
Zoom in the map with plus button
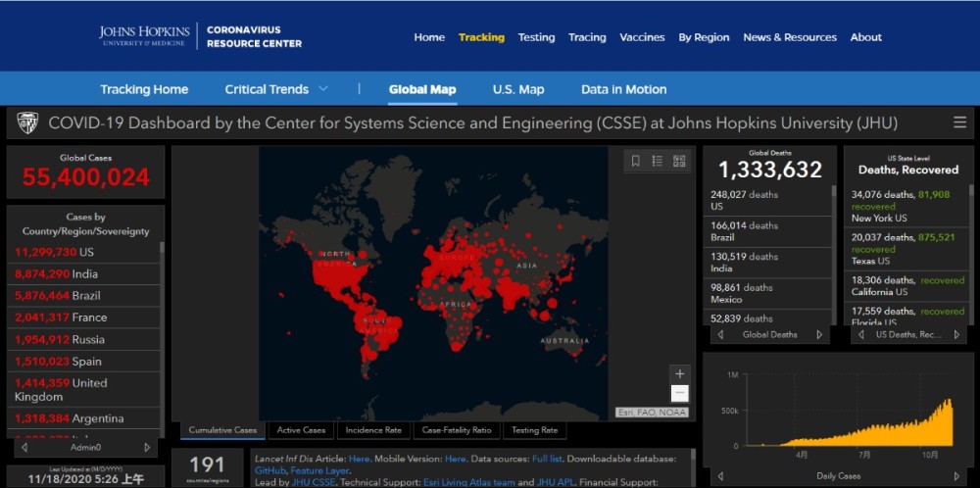(680, 374)
